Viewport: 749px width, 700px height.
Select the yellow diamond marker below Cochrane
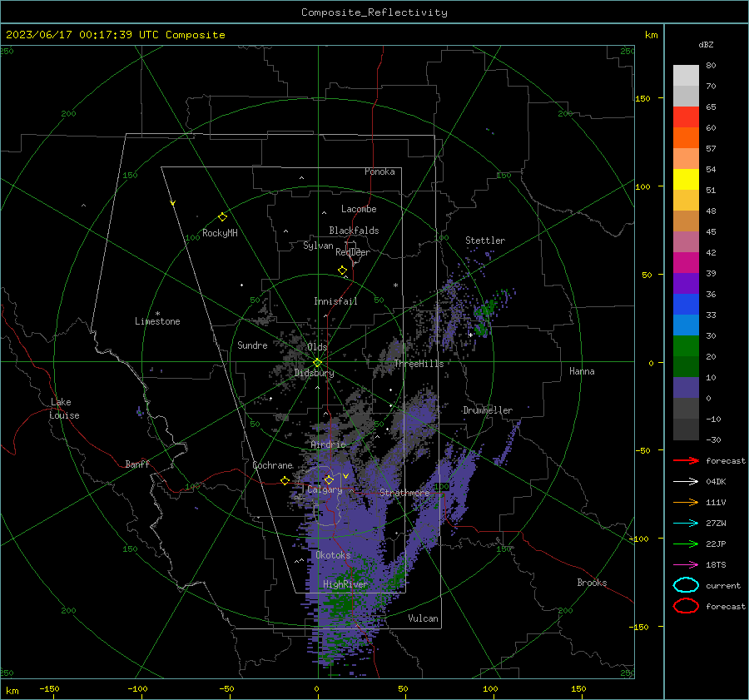[285, 481]
